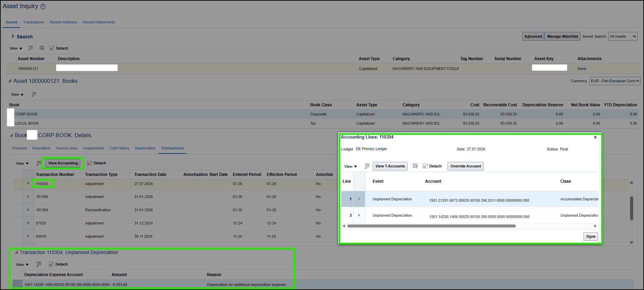The height and width of the screenshot is (290, 644).
Task: Click the Transaction Date column header
Action: point(150,175)
